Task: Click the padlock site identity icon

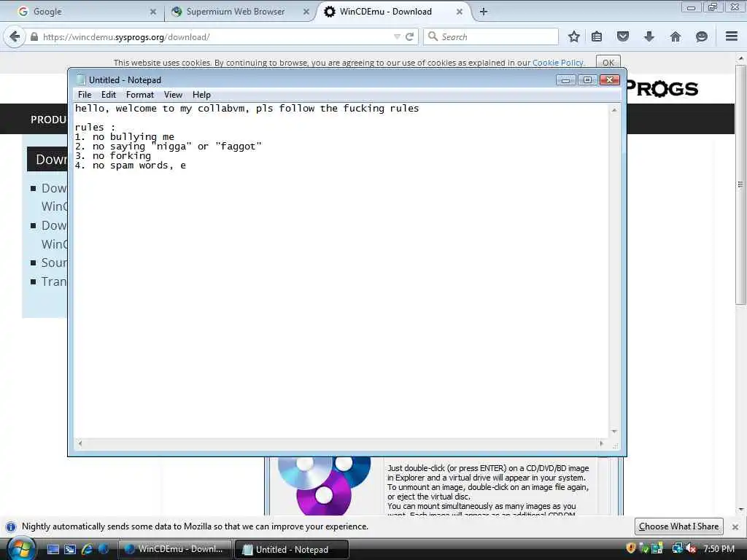Action: pos(34,36)
